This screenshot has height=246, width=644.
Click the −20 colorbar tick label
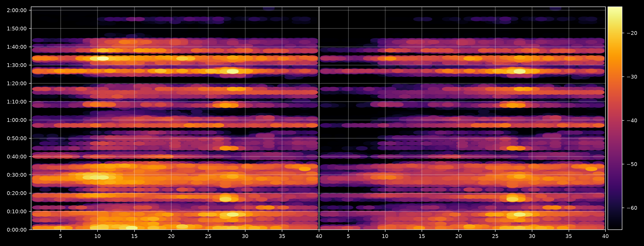click(x=632, y=33)
